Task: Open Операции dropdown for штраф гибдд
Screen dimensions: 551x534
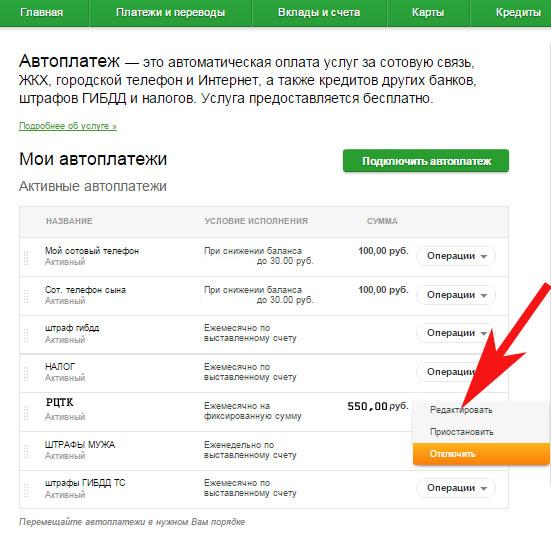Action: click(456, 333)
